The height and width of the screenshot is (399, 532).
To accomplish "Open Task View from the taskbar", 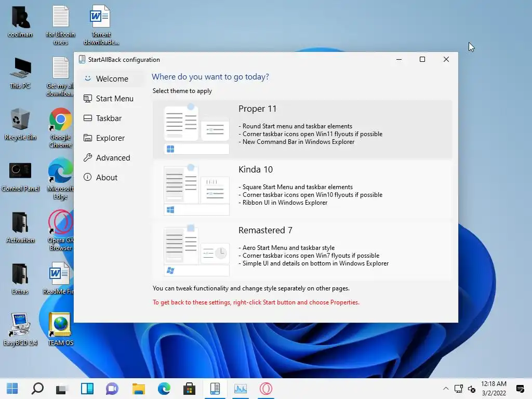I will 62,389.
